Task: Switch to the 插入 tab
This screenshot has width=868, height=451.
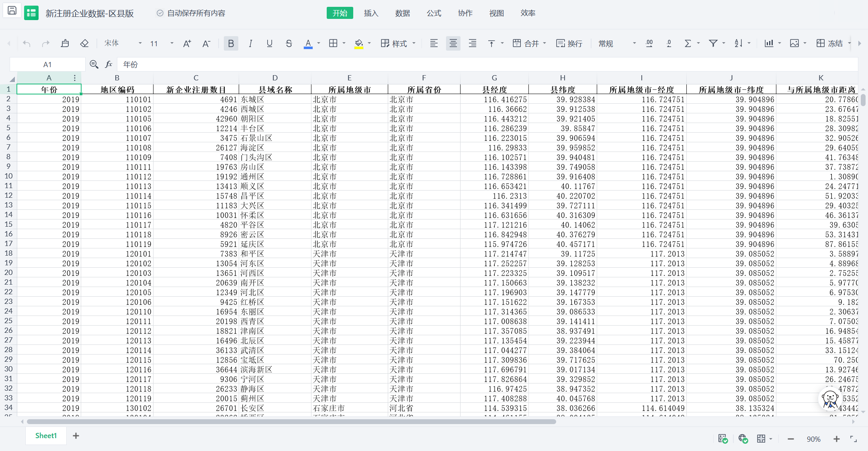Action: (x=371, y=13)
